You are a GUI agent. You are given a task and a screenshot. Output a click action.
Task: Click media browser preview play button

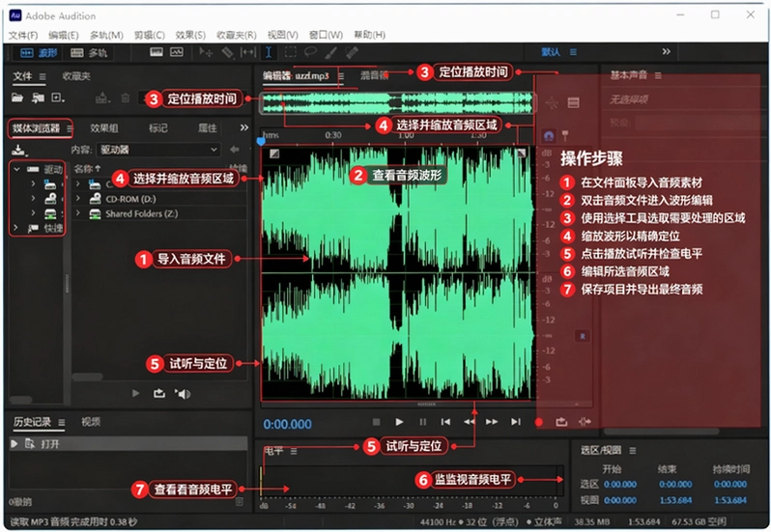[x=135, y=394]
